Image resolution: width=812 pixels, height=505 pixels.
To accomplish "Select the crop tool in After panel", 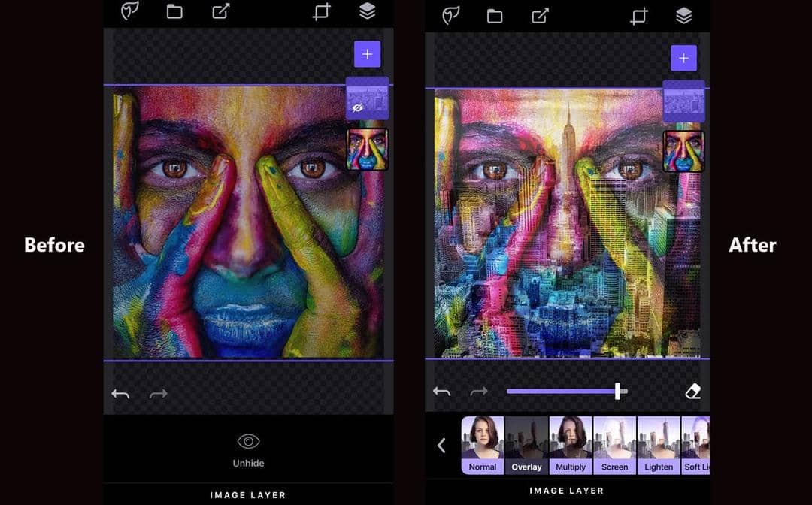I will [639, 16].
